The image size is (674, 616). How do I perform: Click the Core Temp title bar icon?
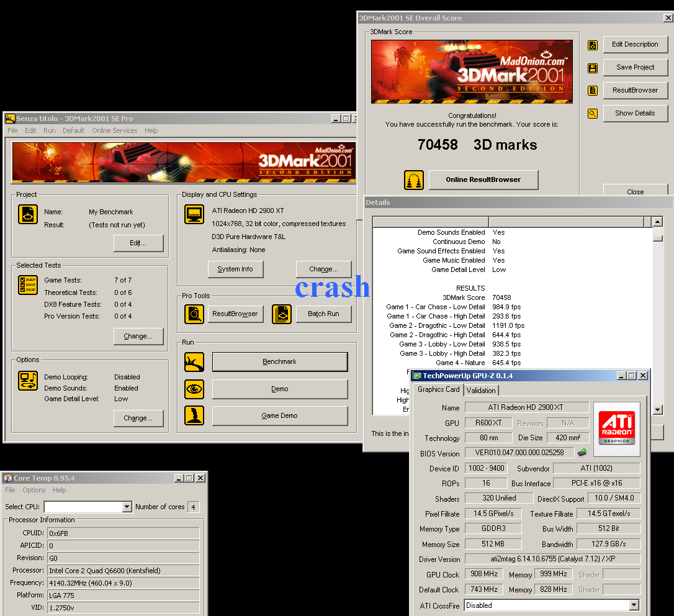[7, 478]
